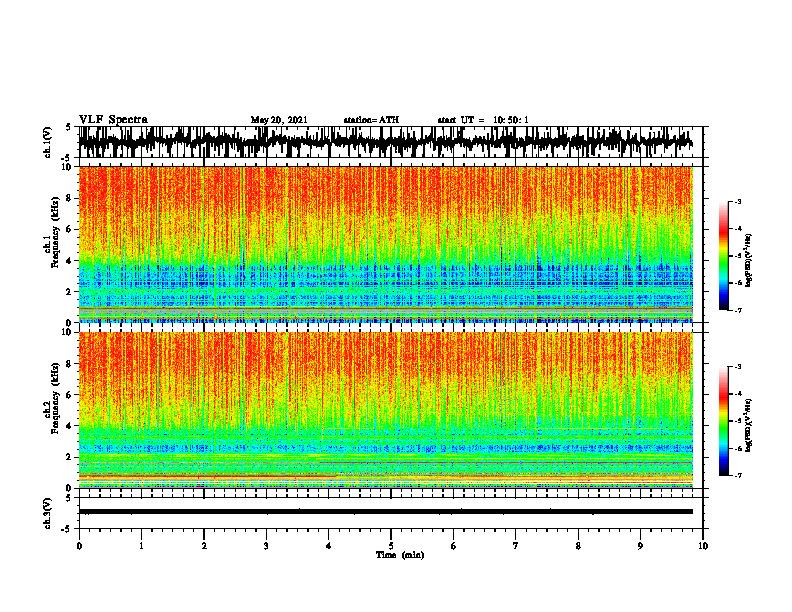The image size is (792, 612).
Task: Click the "2" kHz tick of ch.1 spectrogram
Action: 70,292
